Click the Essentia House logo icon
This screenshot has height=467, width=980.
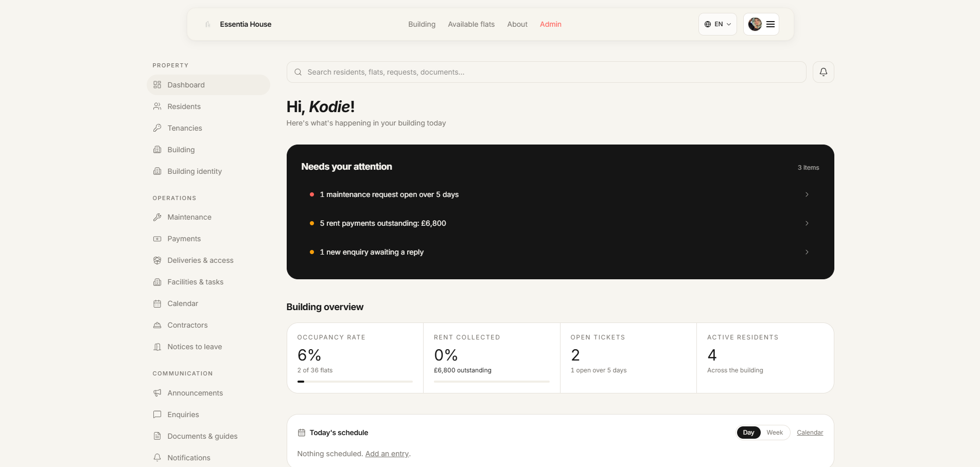point(208,24)
